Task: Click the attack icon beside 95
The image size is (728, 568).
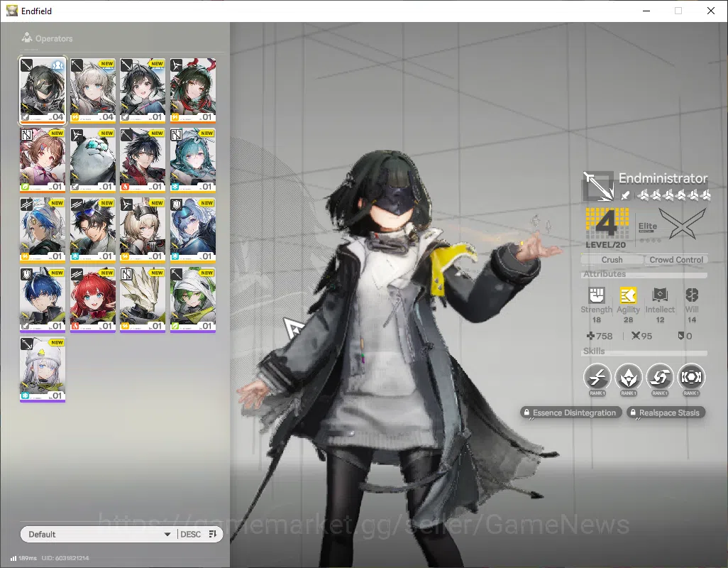Action: (636, 335)
